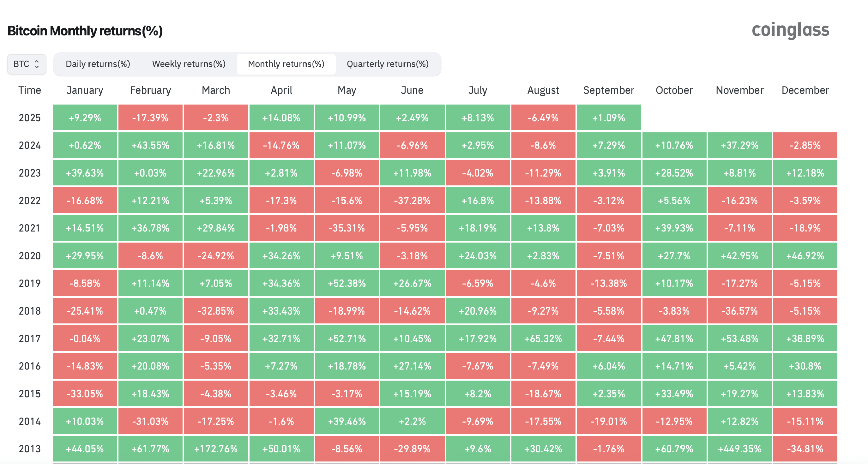
Task: Click the January column header
Action: coord(85,90)
